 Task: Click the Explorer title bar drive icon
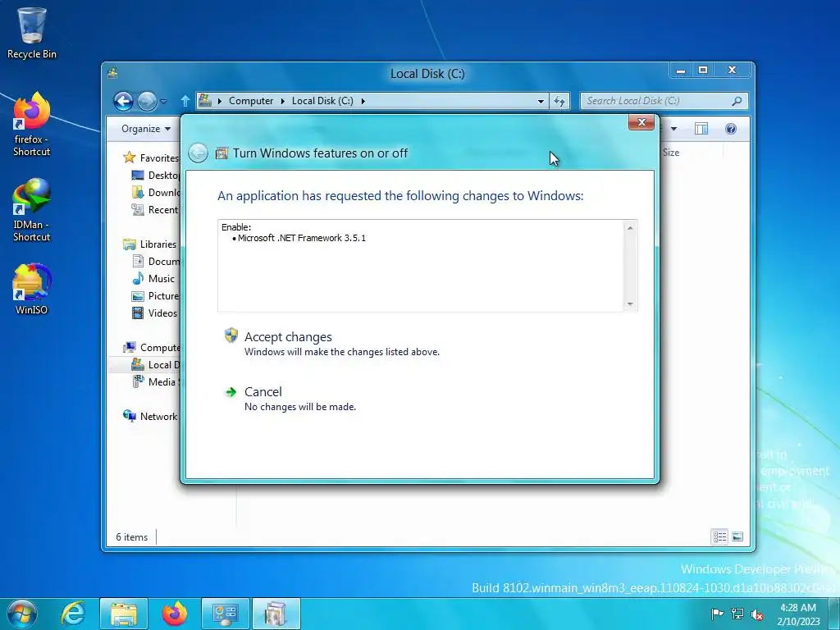(112, 73)
